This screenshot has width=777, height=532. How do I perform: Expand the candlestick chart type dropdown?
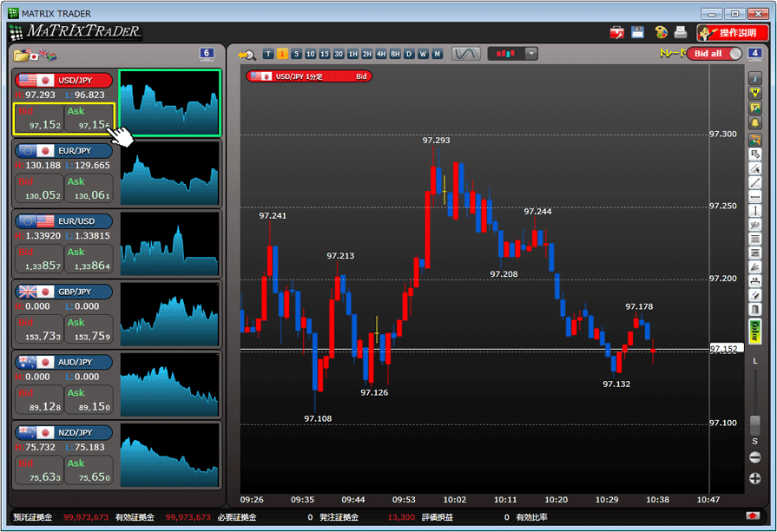530,54
